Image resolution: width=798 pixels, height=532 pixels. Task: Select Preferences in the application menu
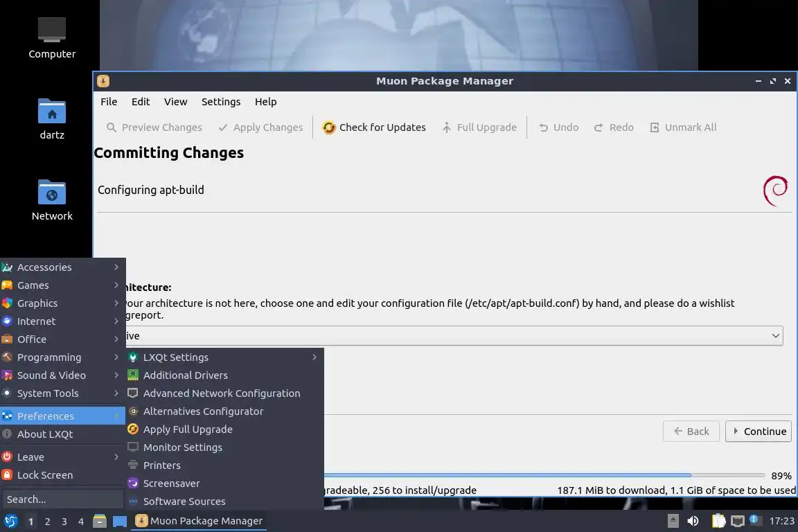coord(62,416)
